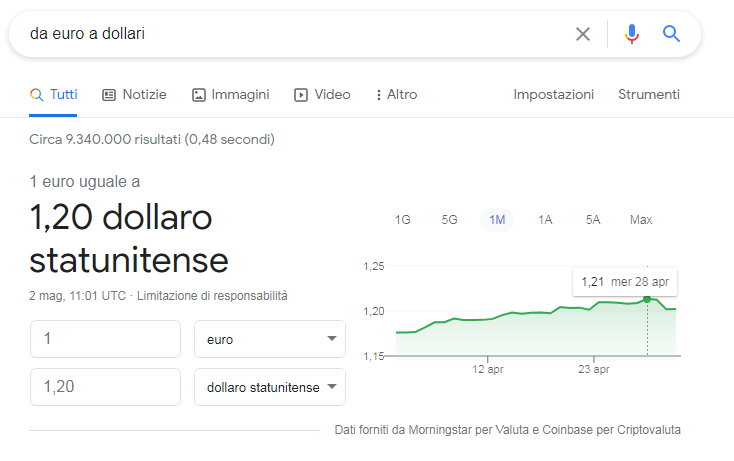The image size is (734, 461).
Task: Open the Strumenti search tools
Action: pos(649,95)
